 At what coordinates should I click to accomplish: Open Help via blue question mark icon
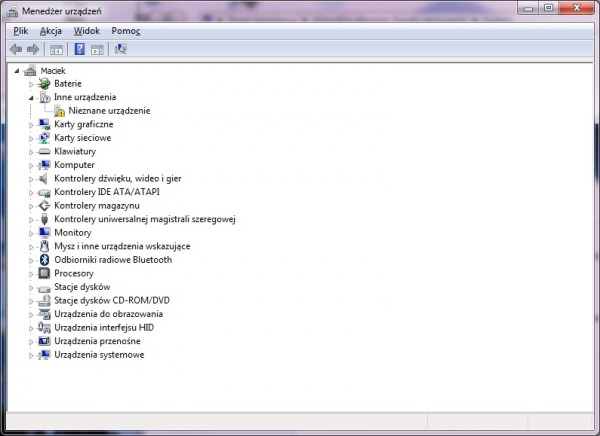pos(80,49)
